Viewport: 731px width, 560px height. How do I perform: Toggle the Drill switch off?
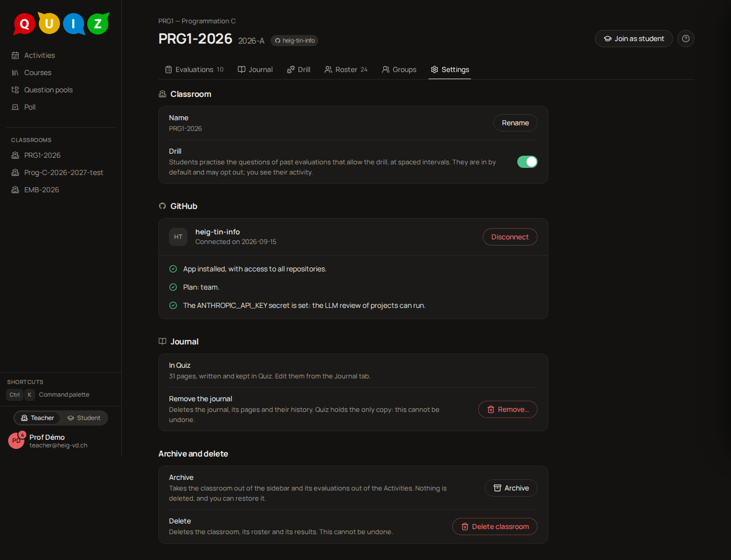[x=527, y=162]
